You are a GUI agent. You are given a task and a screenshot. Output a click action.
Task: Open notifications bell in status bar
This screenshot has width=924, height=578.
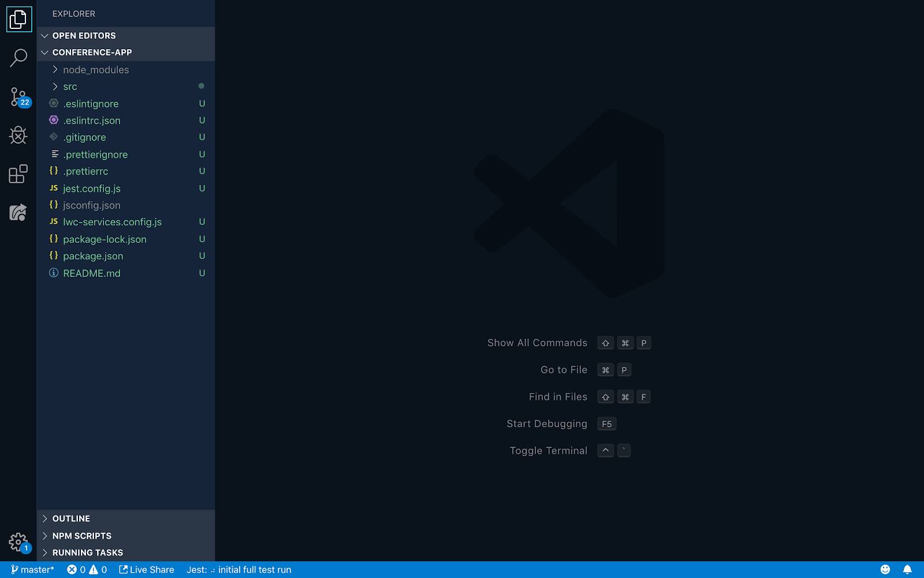coord(907,570)
